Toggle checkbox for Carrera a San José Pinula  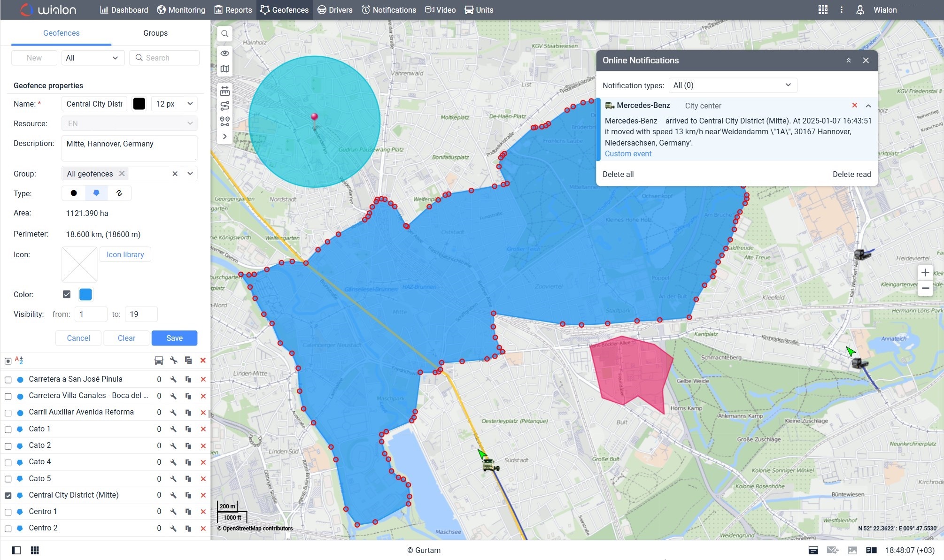pos(7,379)
